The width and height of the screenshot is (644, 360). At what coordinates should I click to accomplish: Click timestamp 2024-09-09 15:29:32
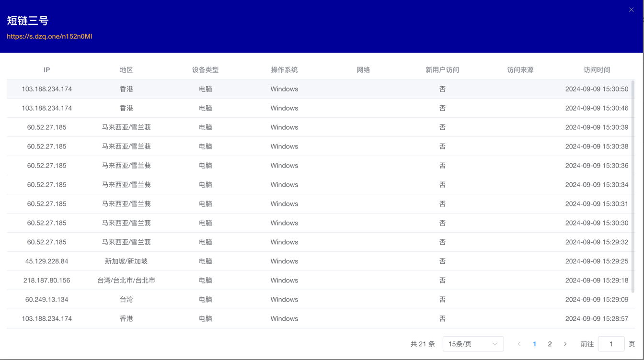[597, 242]
